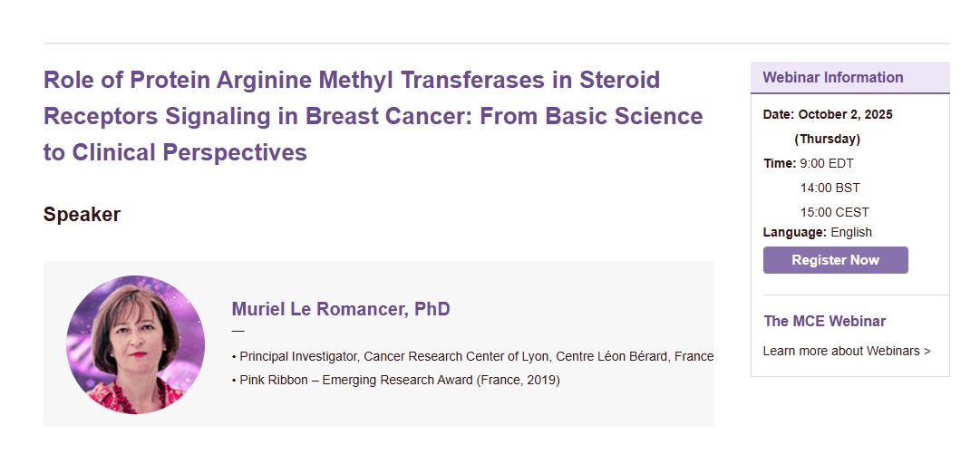Click the Pink Ribbon award line
This screenshot has width=980, height=464.
point(395,380)
